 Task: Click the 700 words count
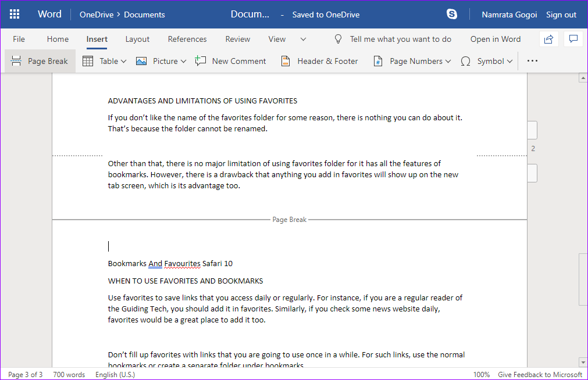pyautogui.click(x=69, y=374)
